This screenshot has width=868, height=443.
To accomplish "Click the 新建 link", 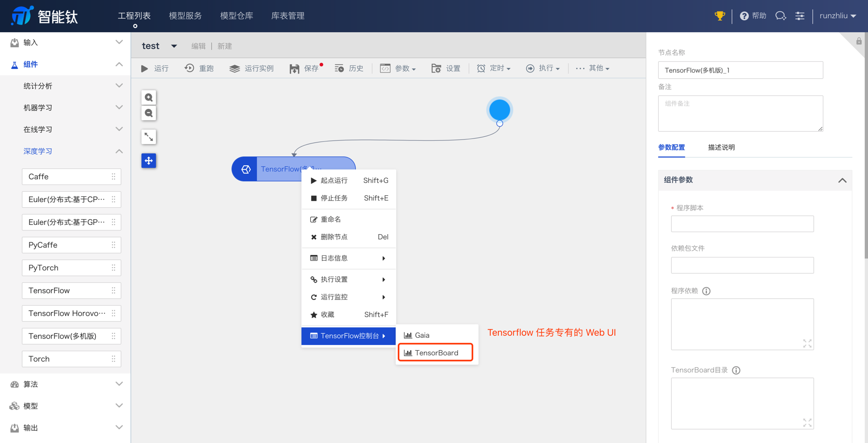I will [224, 46].
